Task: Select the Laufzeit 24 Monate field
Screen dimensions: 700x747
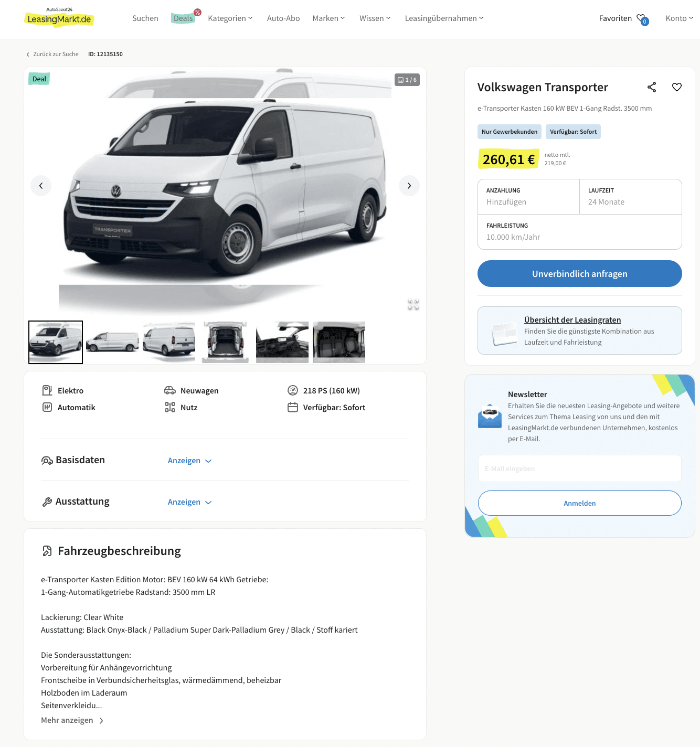Action: click(x=631, y=197)
